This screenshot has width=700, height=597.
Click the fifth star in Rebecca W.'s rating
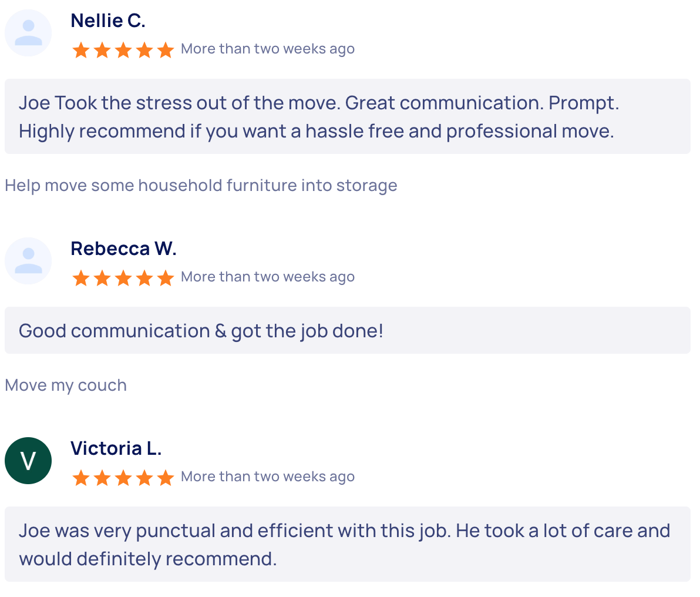pyautogui.click(x=166, y=278)
